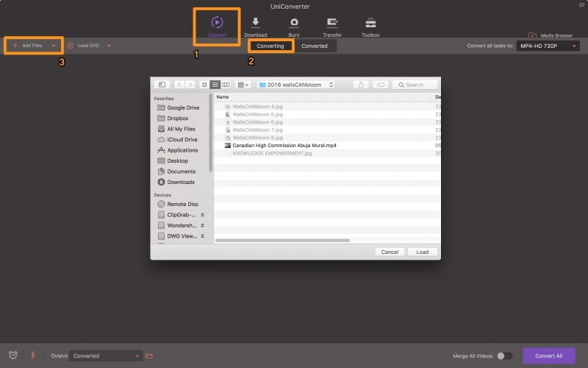This screenshot has height=368, width=588.
Task: Click WallsCANbloom 7.jpg file row
Action: click(x=327, y=130)
